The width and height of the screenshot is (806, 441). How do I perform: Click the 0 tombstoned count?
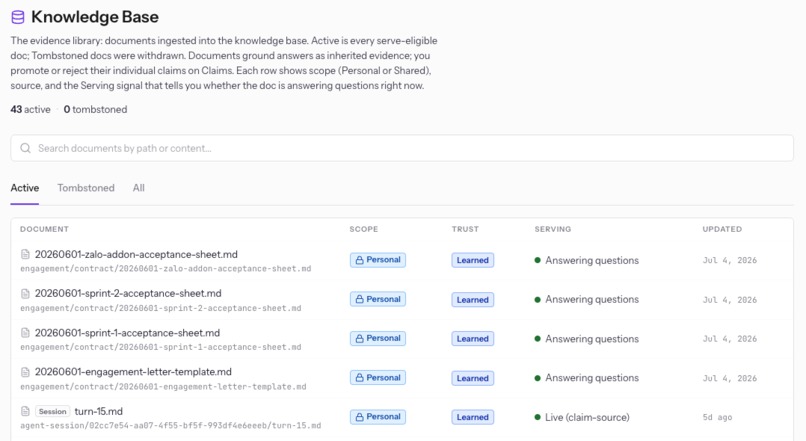(x=95, y=109)
